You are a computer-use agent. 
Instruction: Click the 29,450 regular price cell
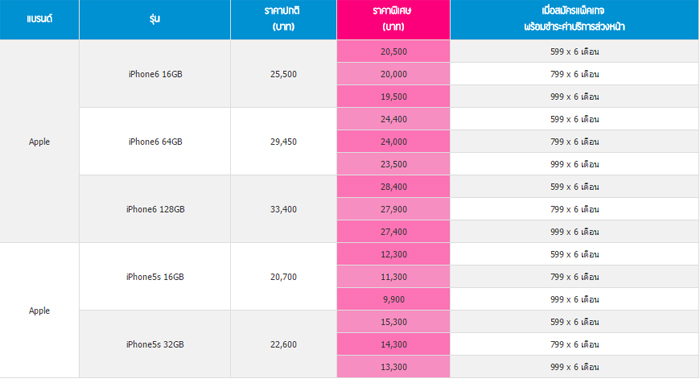283,141
